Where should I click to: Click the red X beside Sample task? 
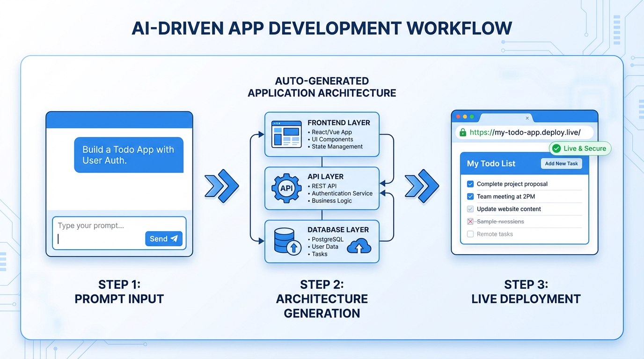pos(470,221)
